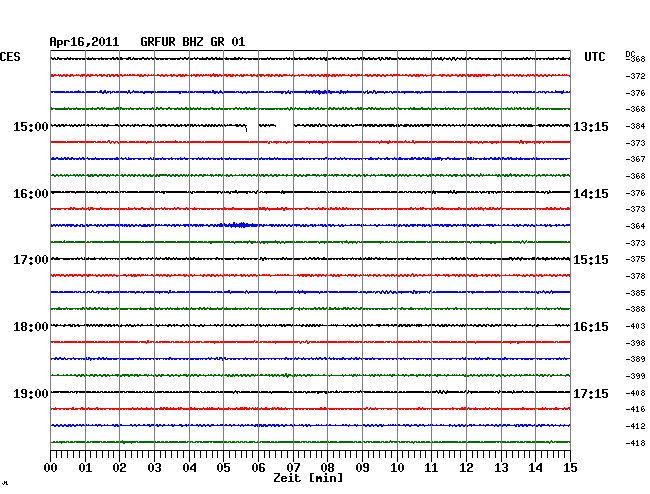Select minute label "07" on time axis
The image size is (650, 494).
coord(293,468)
